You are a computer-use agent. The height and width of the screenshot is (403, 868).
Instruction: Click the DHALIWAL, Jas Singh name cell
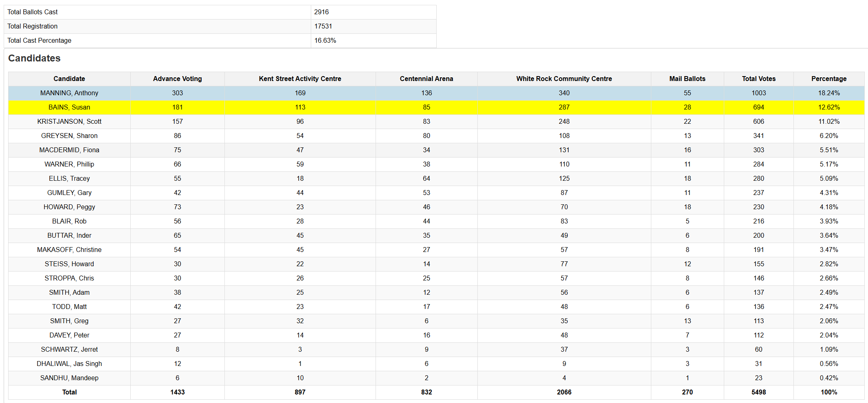click(69, 364)
